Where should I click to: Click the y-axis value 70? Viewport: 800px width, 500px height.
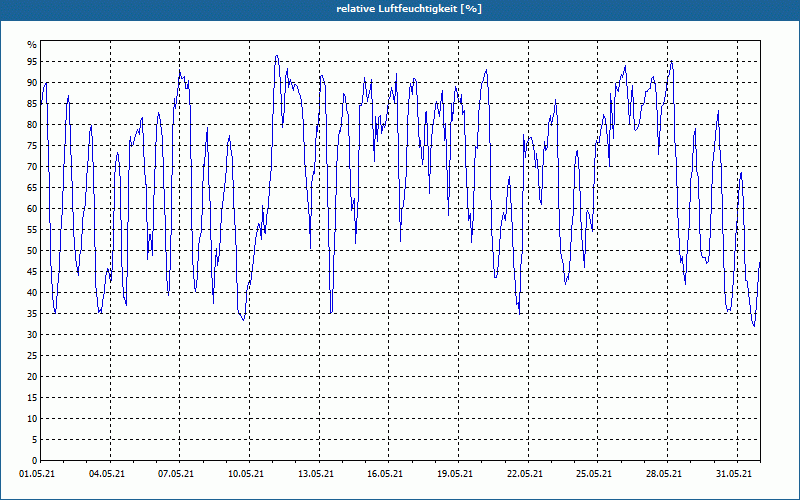(32, 166)
